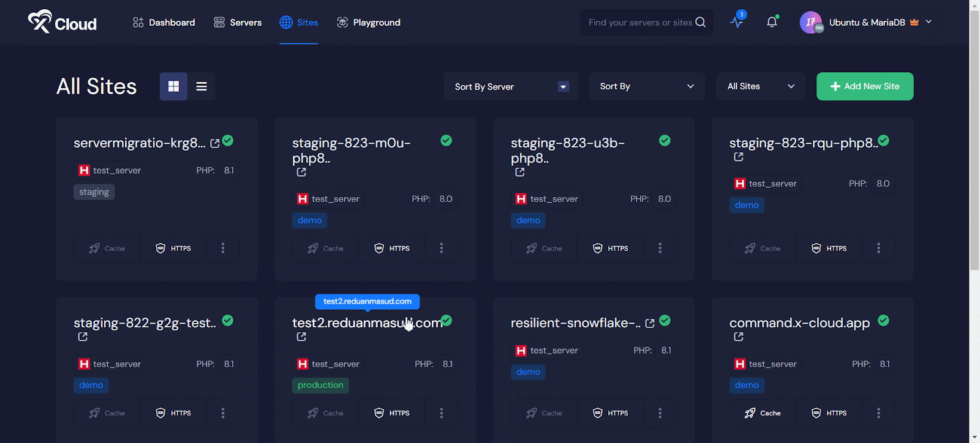The width and height of the screenshot is (980, 443).
Task: Click the production tag on test2.reduanmasud.com
Action: (x=320, y=385)
